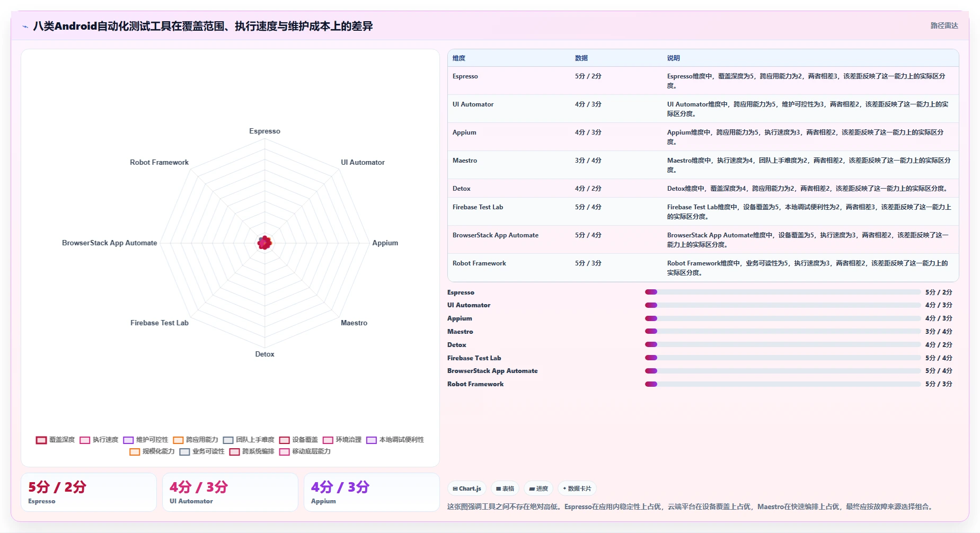The width and height of the screenshot is (980, 533).
Task: Toggle the 业务可读性 legend swatch
Action: click(184, 452)
